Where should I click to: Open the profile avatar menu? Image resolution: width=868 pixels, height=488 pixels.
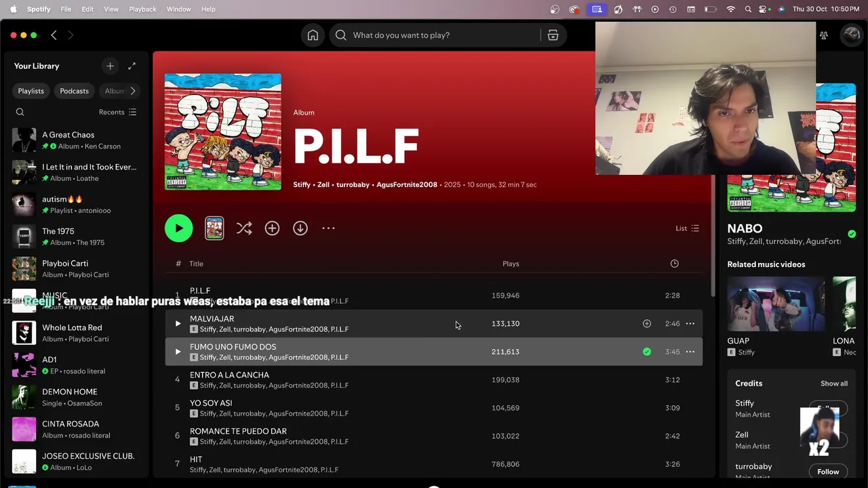click(x=850, y=35)
